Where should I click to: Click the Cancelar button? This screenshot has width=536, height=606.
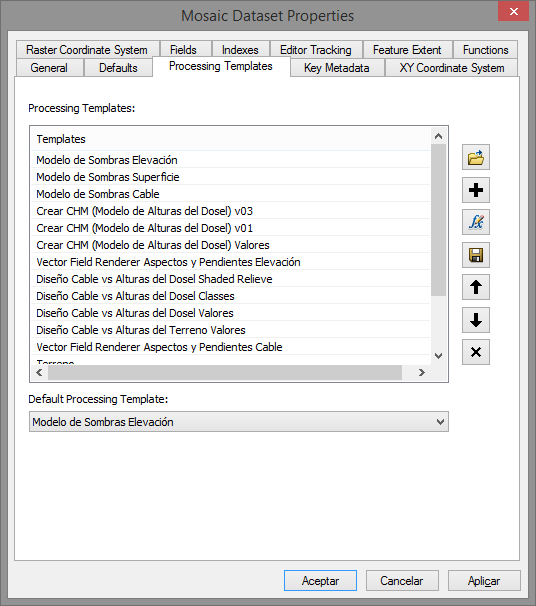point(402,580)
